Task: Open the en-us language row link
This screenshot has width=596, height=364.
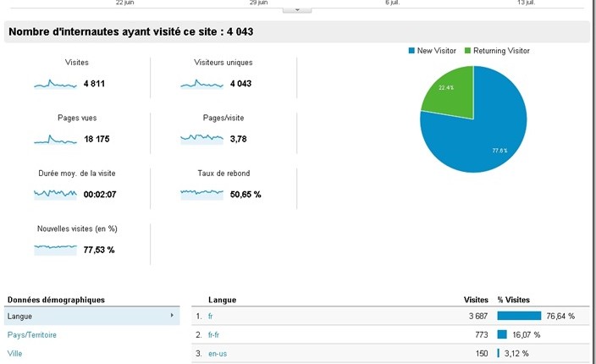Action: coord(217,353)
